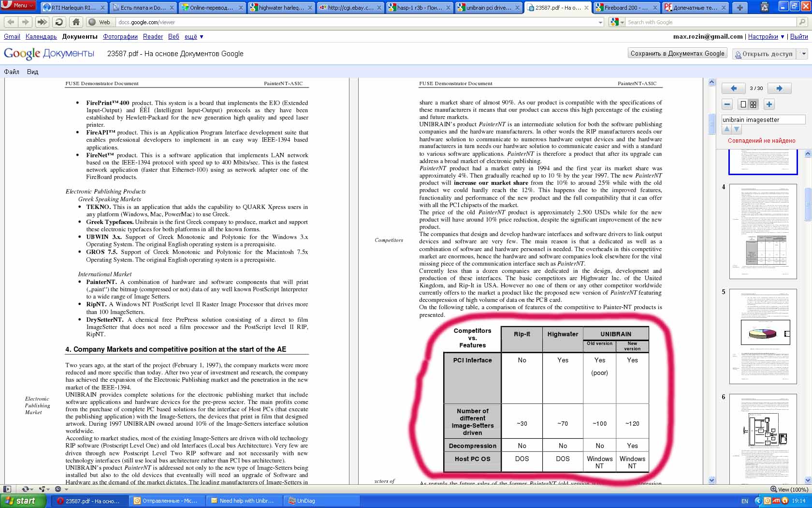Click the EN language indicator in tray
The image size is (812, 508).
coord(744,501)
